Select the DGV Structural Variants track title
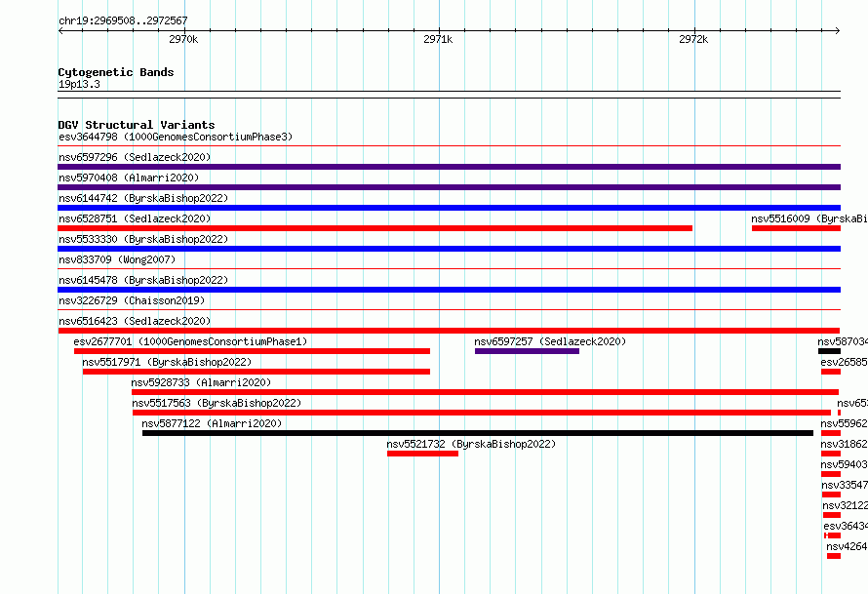868x594 pixels. (x=137, y=125)
